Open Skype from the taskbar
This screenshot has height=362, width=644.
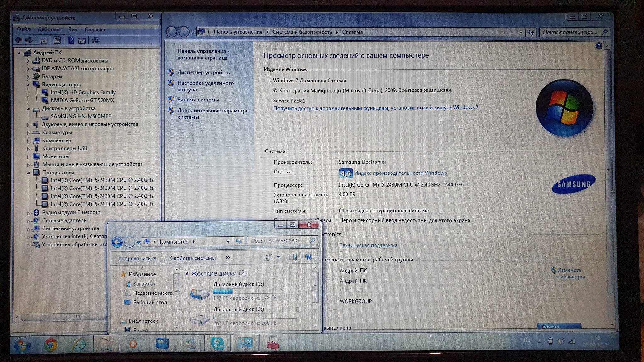[x=217, y=343]
